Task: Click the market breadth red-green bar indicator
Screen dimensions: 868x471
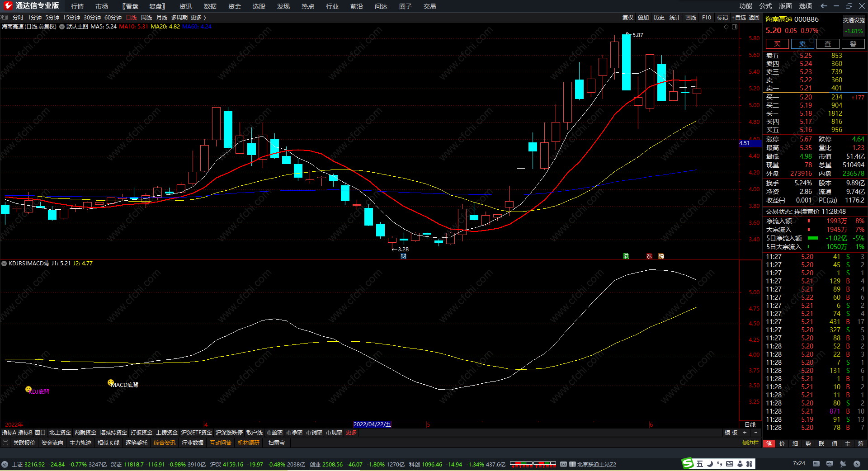Action: click(533, 464)
